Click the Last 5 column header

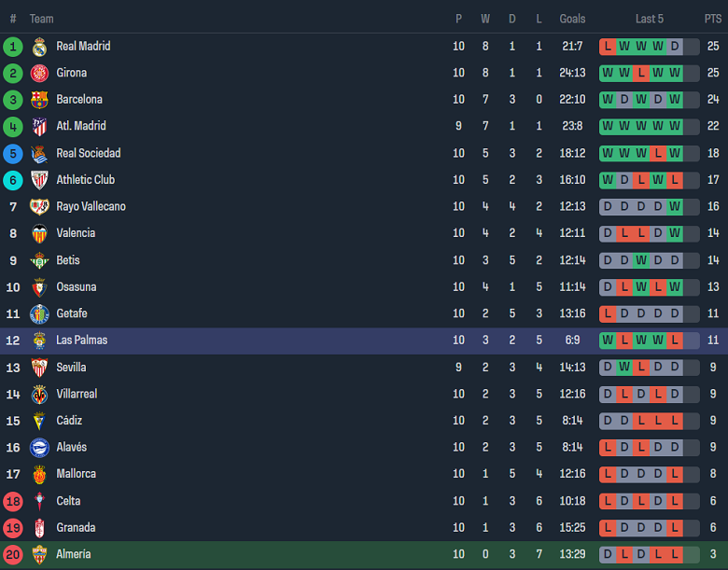click(x=649, y=19)
